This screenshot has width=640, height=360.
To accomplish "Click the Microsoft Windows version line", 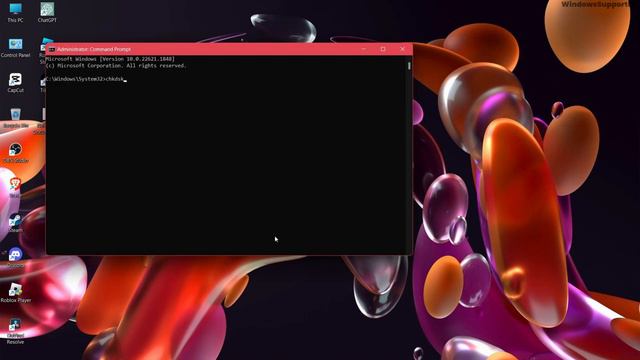I will [110, 59].
